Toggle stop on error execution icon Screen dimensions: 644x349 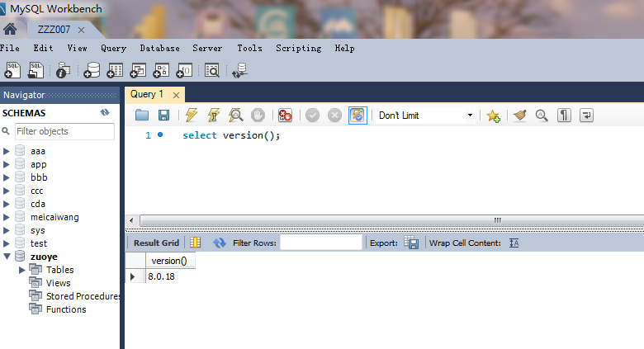(x=285, y=116)
